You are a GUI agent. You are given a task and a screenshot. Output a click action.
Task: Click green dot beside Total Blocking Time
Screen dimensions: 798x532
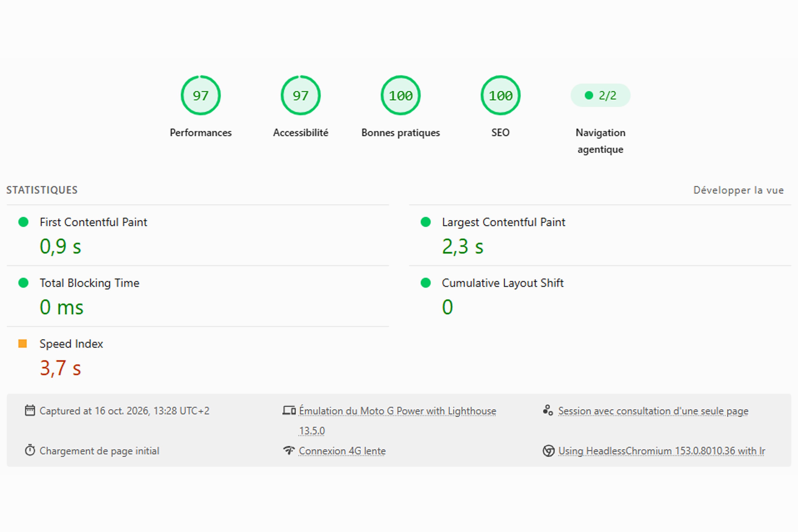pos(23,283)
